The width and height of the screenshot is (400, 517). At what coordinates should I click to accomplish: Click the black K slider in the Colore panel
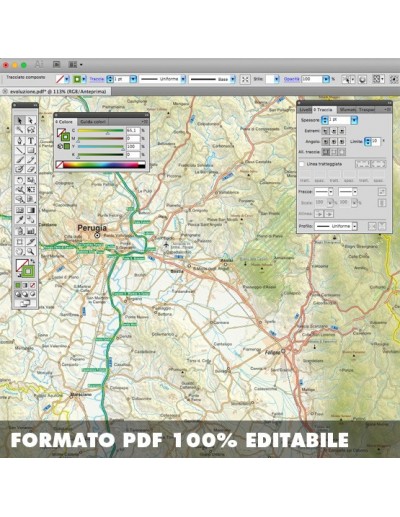coord(101,155)
